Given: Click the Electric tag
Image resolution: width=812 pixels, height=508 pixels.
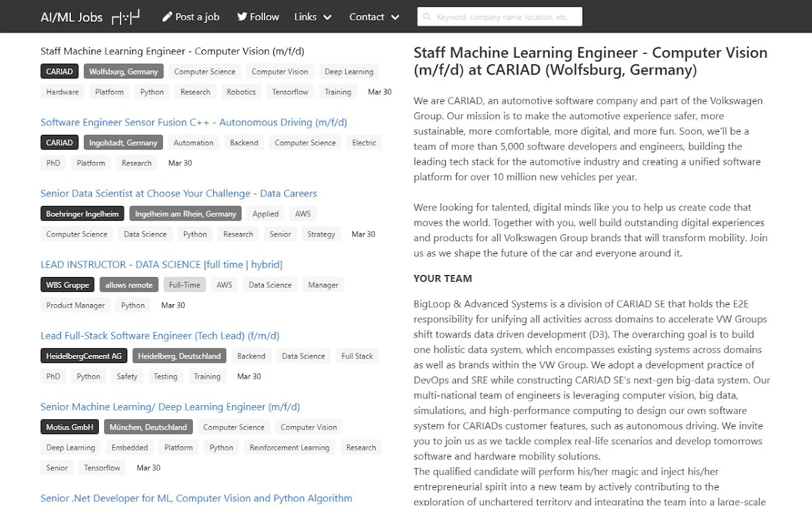Looking at the screenshot, I should coord(364,143).
